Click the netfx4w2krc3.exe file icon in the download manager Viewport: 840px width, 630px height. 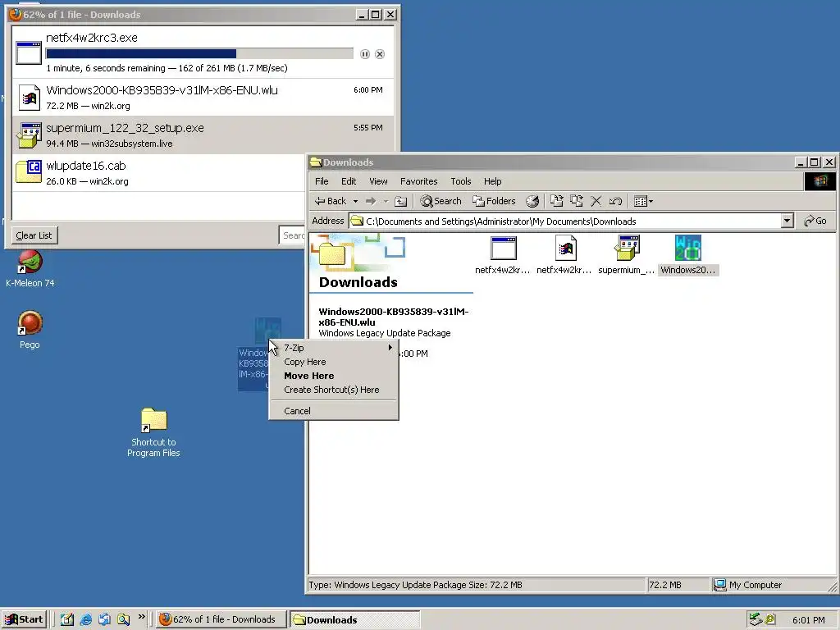coord(29,52)
